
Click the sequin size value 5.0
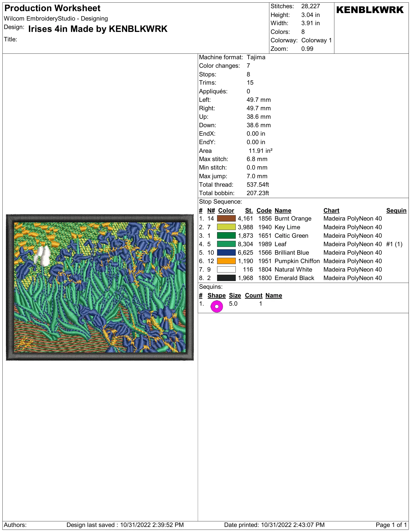[x=233, y=304]
